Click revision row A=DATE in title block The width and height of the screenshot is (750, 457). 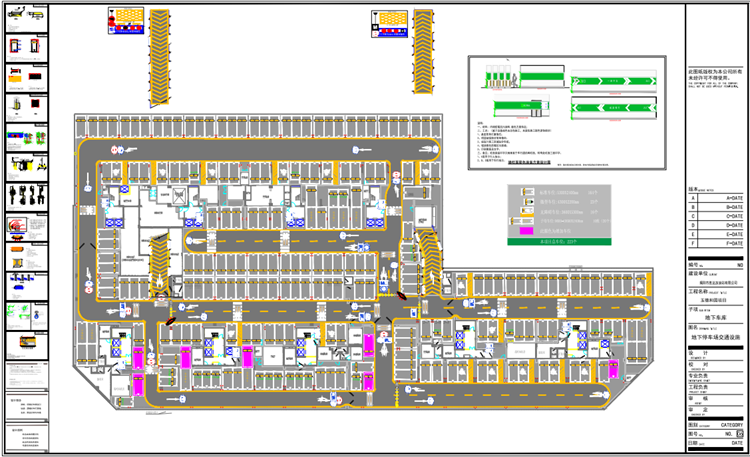coord(716,198)
